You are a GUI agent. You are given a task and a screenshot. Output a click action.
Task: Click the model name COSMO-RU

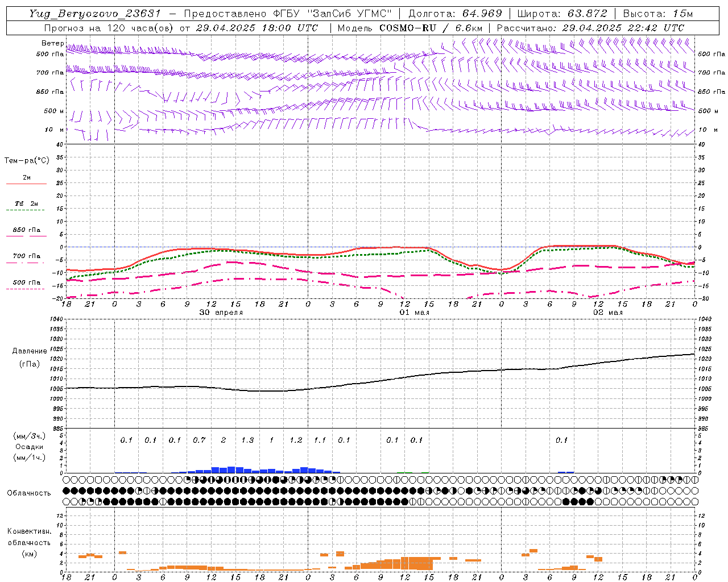pyautogui.click(x=407, y=28)
